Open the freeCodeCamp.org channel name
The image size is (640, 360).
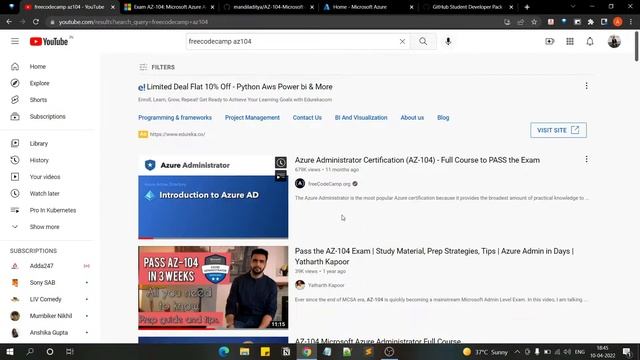point(329,184)
